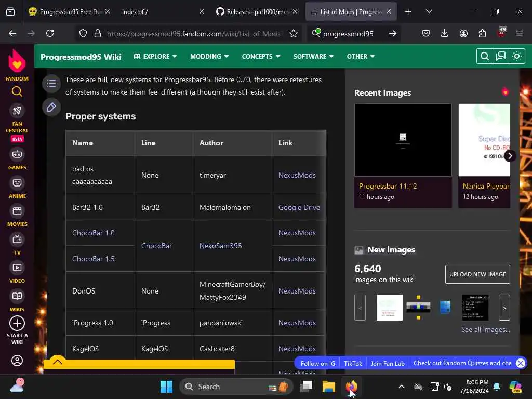
Task: Open the extensions puzzle icon
Action: pos(482,33)
